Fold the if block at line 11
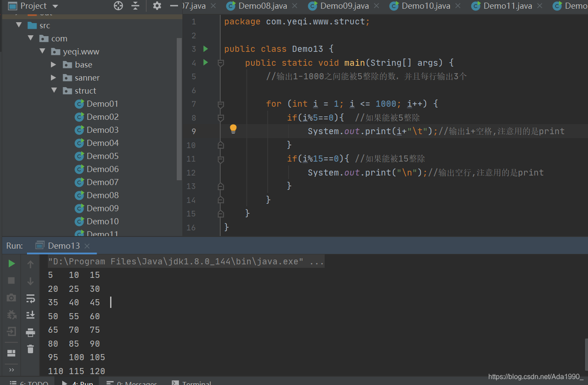Screen dimensions: 588x385 221,159
